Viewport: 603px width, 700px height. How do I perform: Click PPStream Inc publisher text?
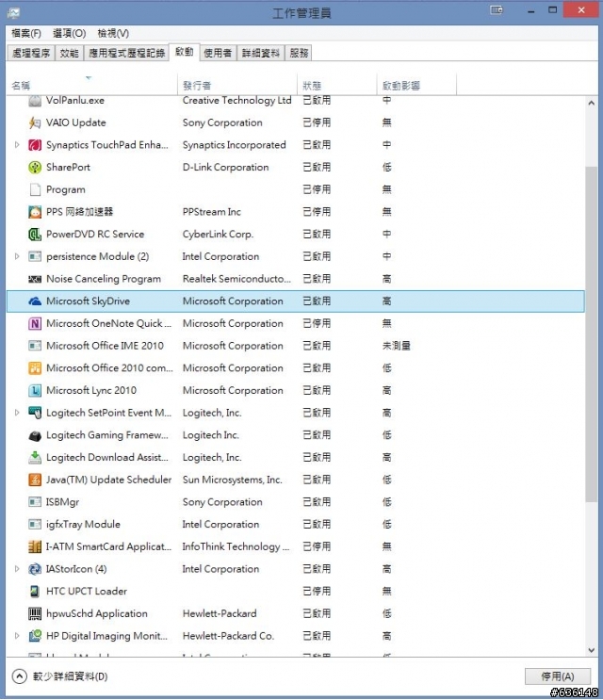pos(212,212)
